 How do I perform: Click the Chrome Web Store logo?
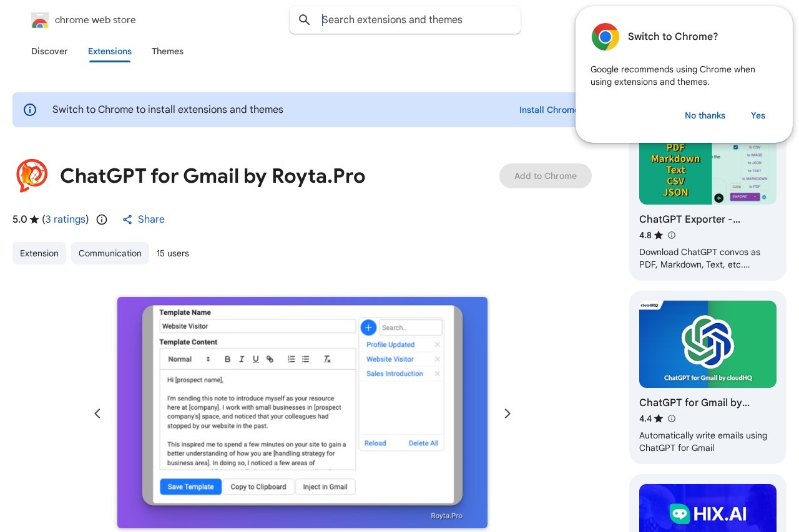point(39,19)
